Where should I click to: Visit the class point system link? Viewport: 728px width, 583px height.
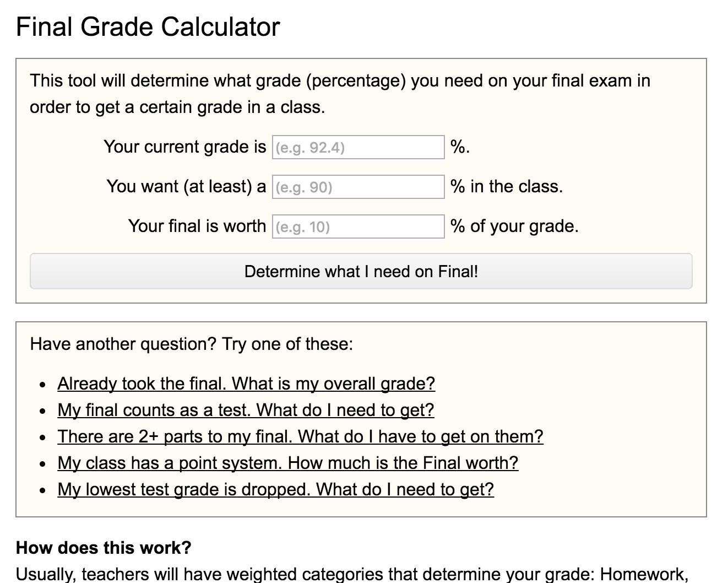point(288,463)
